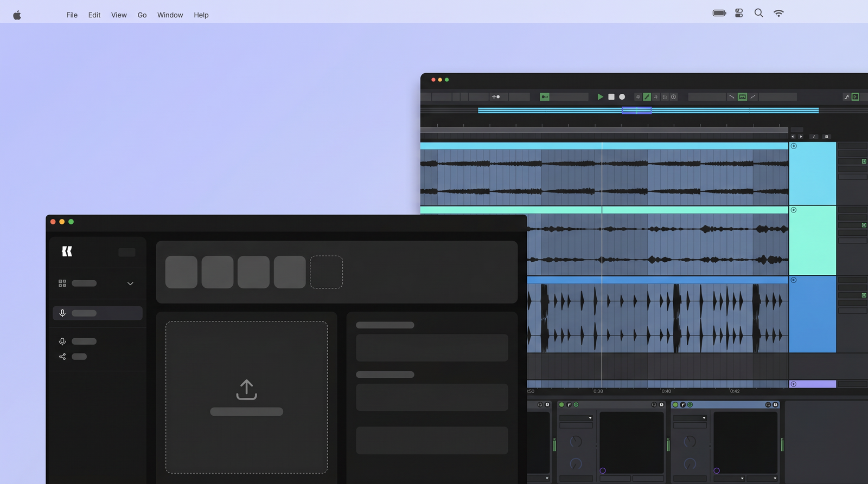Click the f button above track headers
The width and height of the screenshot is (868, 484).
pyautogui.click(x=814, y=137)
